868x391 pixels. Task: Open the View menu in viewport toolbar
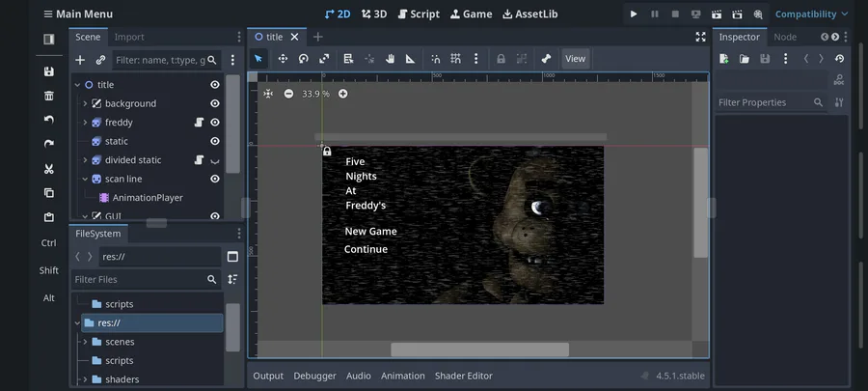575,59
